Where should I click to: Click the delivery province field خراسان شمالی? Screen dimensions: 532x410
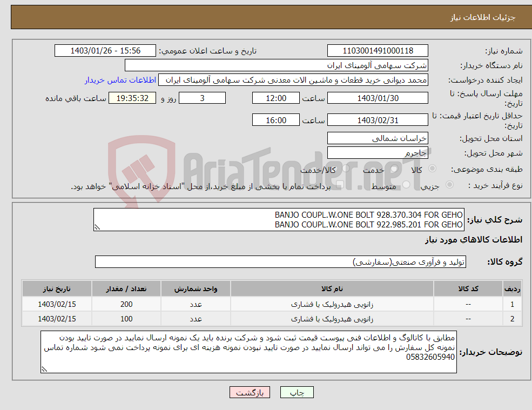coord(378,138)
